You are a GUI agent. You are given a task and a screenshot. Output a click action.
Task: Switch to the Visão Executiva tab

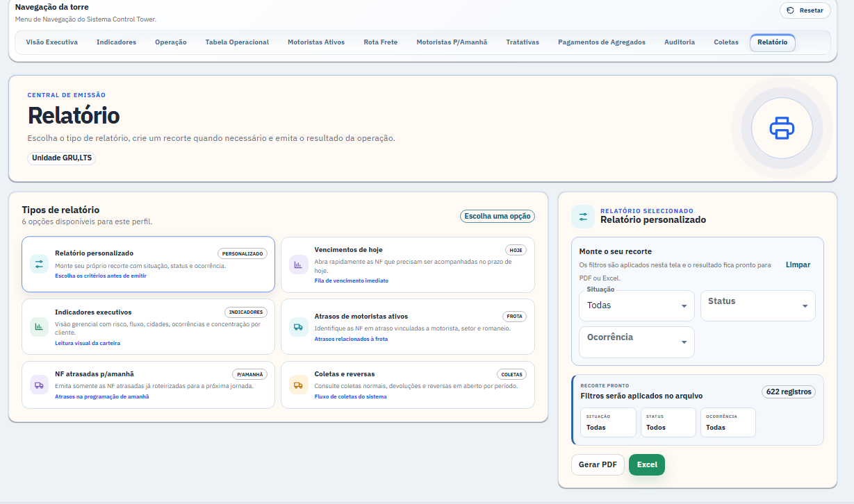[52, 42]
